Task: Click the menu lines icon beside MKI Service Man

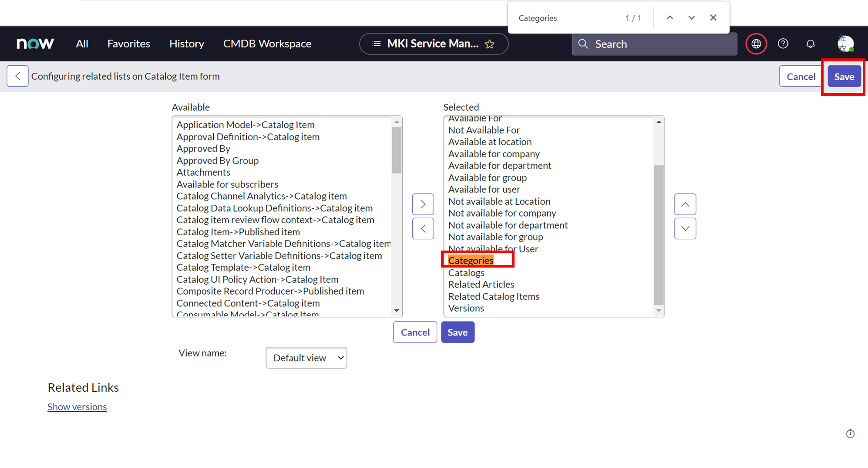Action: coord(377,44)
